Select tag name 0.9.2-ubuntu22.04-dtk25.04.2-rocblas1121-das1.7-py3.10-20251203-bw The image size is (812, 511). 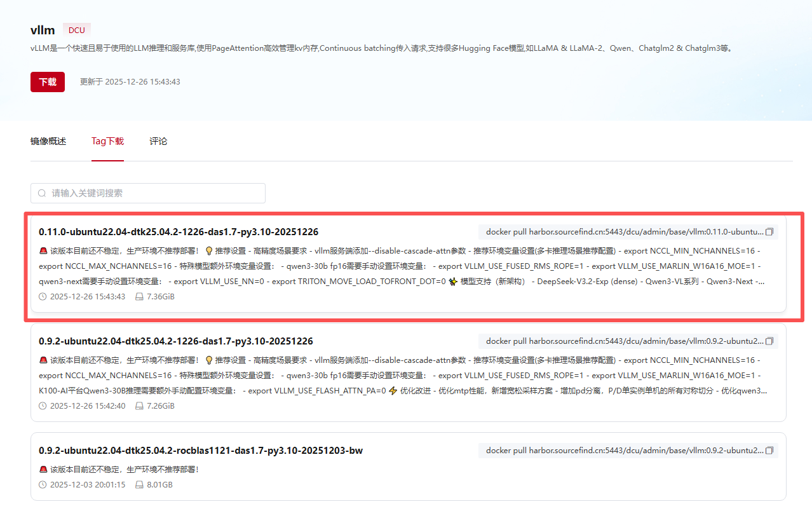(201, 451)
